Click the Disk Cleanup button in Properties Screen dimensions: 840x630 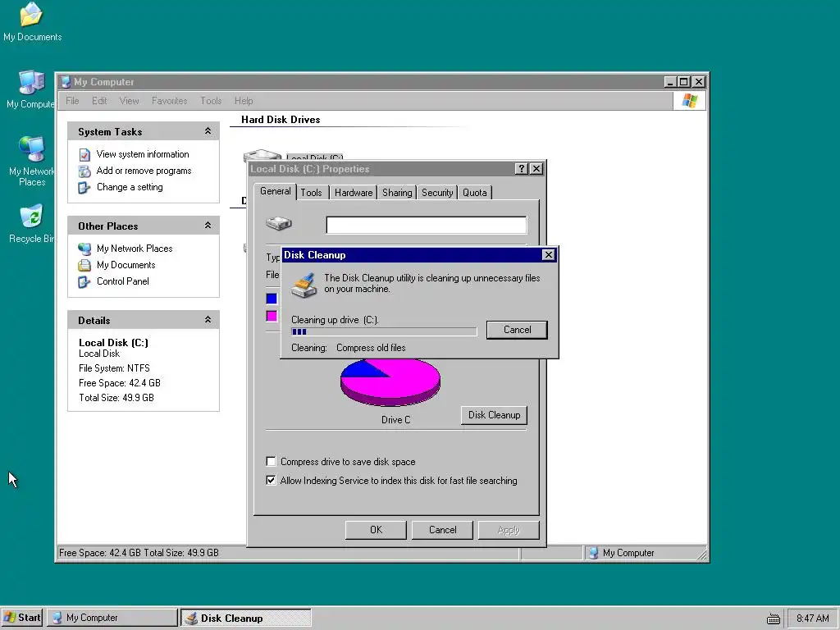[x=494, y=415]
